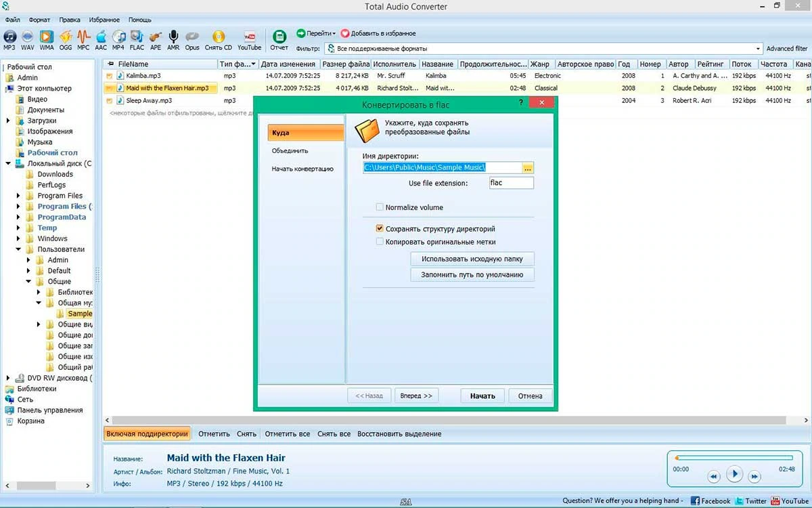Expand the Program Files folder node

19,196
